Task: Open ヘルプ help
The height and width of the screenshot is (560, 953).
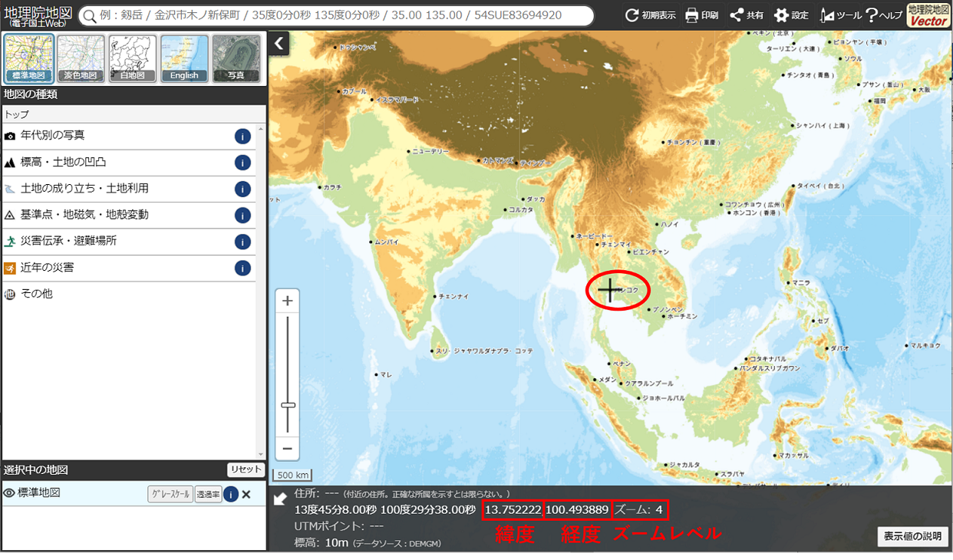Action: click(x=884, y=15)
